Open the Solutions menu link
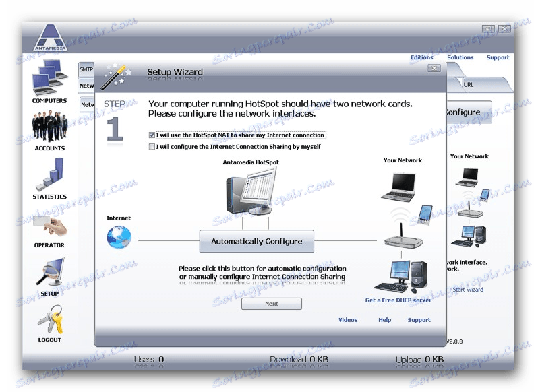The image size is (536, 392). click(x=460, y=57)
